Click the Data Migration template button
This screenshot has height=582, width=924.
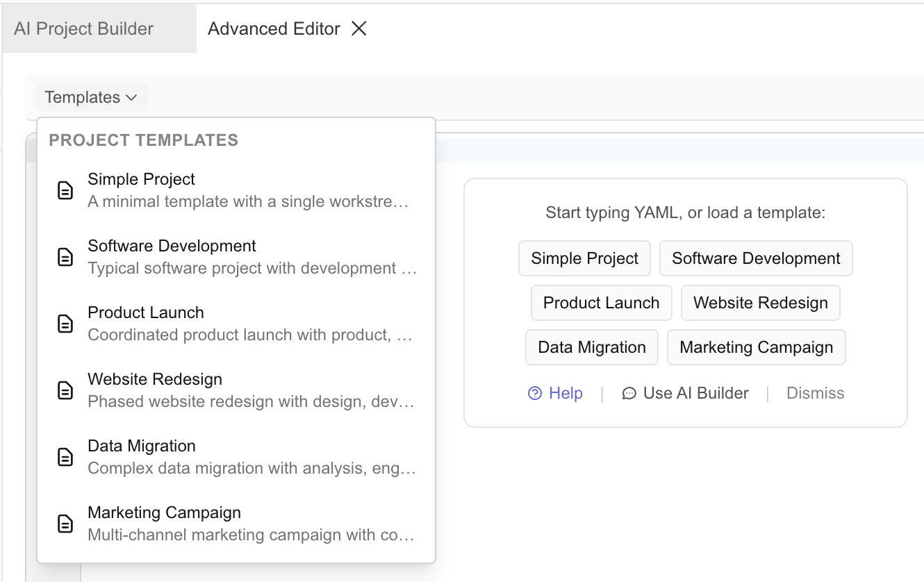[591, 347]
